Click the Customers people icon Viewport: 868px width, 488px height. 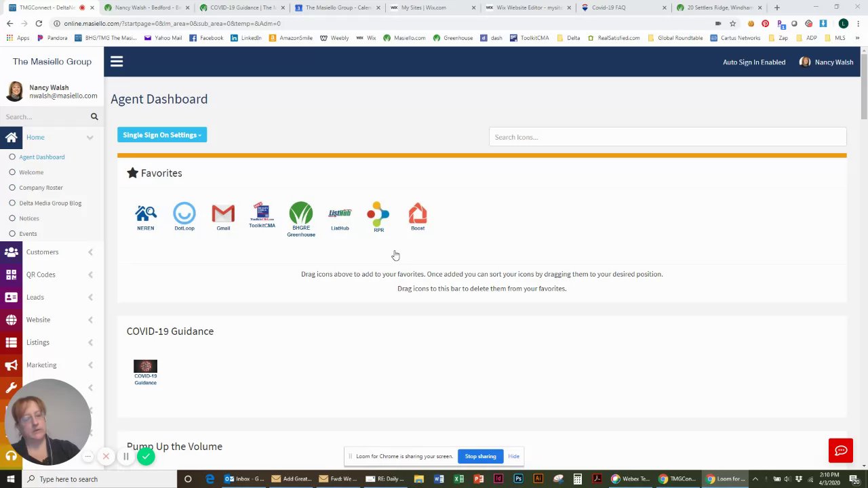click(11, 252)
